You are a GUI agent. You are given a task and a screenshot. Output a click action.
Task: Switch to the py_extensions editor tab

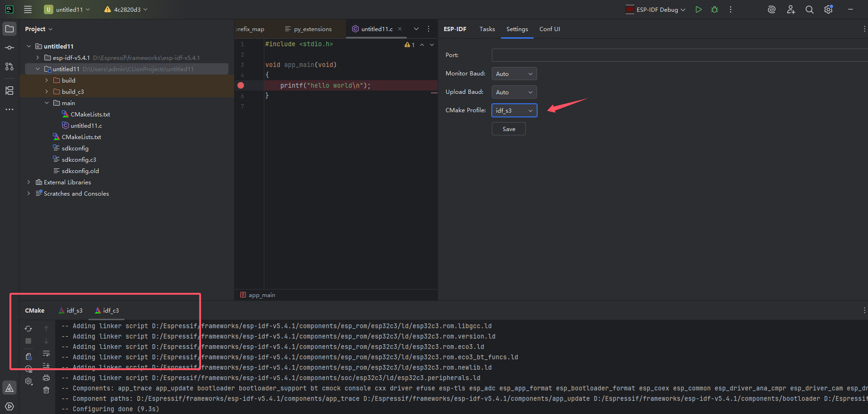(x=308, y=29)
